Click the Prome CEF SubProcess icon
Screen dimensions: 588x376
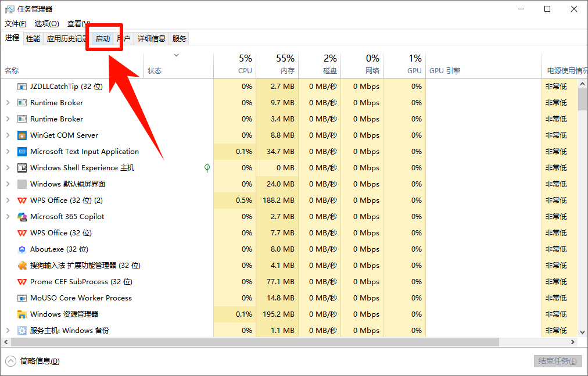point(22,282)
